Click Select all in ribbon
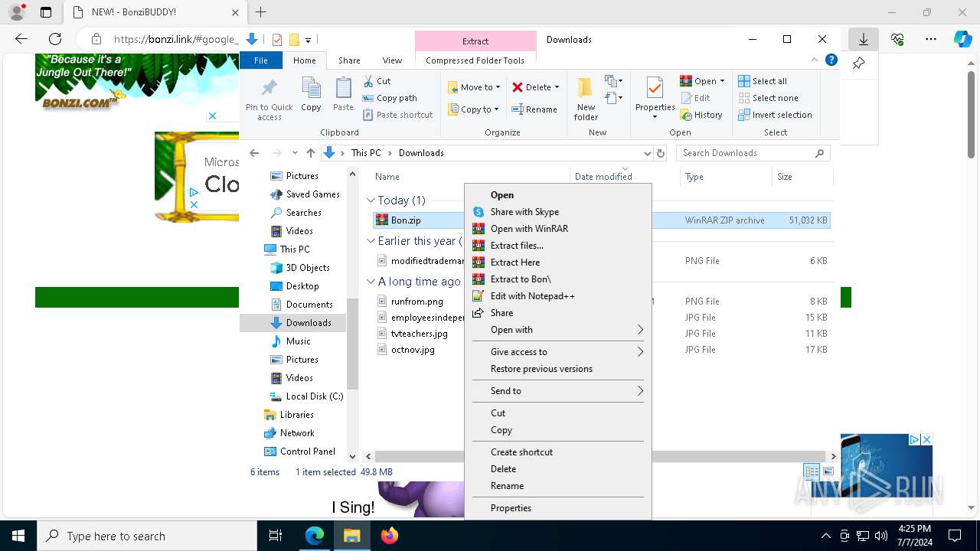This screenshot has width=980, height=551. 763,81
